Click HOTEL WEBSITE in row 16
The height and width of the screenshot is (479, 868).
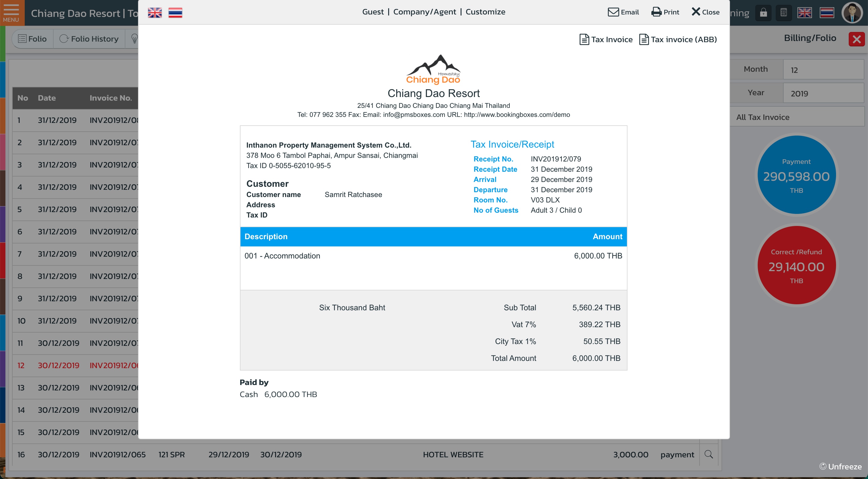click(453, 454)
